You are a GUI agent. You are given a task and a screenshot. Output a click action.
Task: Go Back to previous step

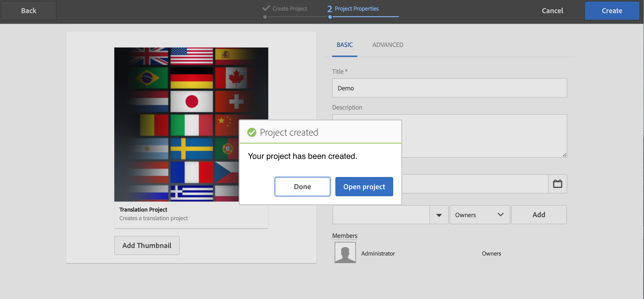click(29, 11)
